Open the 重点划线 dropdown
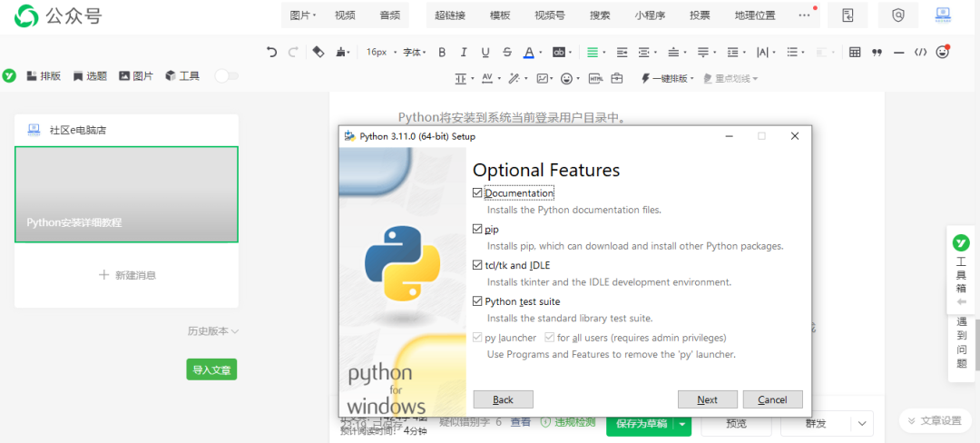Screen dimensions: 980x443 pyautogui.click(x=730, y=78)
